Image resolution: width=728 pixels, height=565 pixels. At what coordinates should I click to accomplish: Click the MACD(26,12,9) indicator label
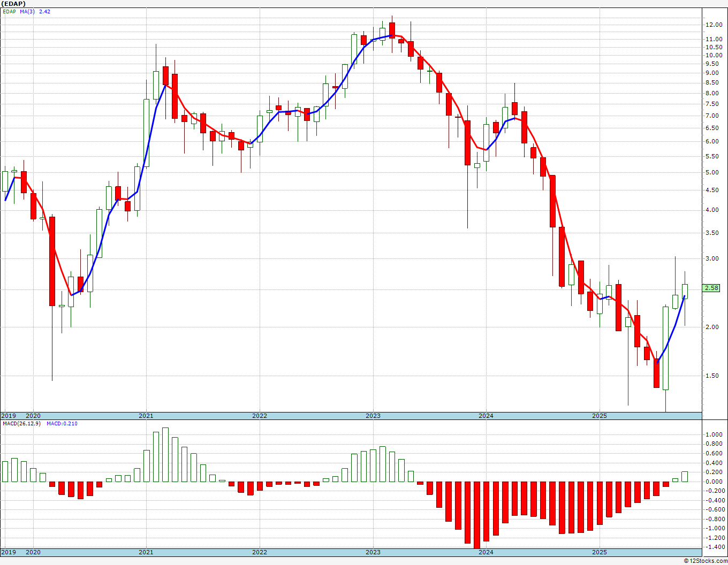[21, 423]
